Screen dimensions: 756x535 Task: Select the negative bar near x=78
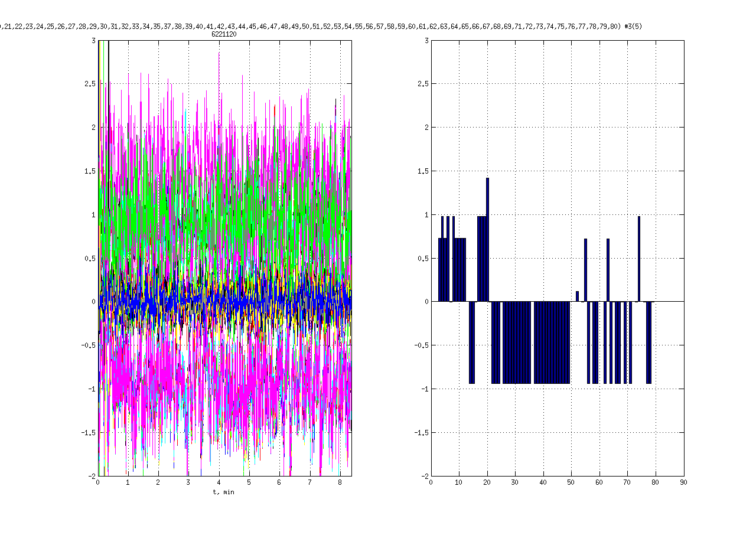[x=649, y=342]
